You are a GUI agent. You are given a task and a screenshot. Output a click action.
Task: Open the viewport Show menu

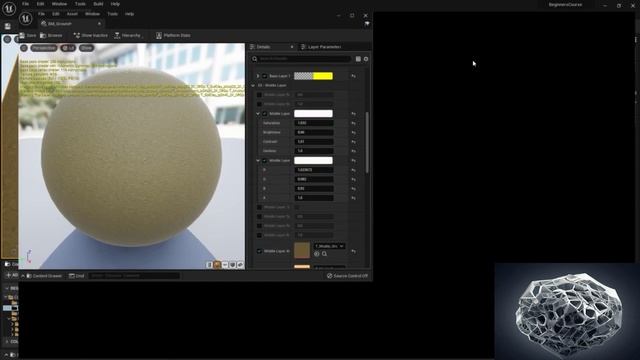coord(86,48)
